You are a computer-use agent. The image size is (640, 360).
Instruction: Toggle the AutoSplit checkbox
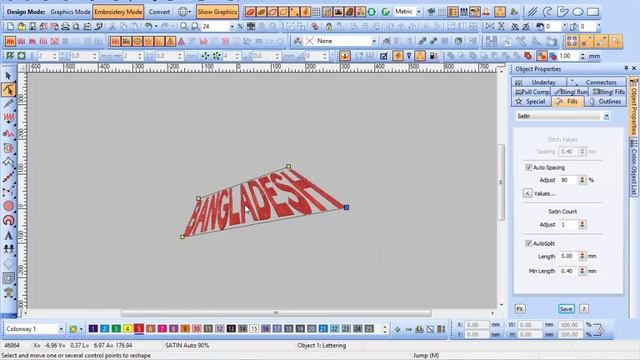(x=528, y=243)
